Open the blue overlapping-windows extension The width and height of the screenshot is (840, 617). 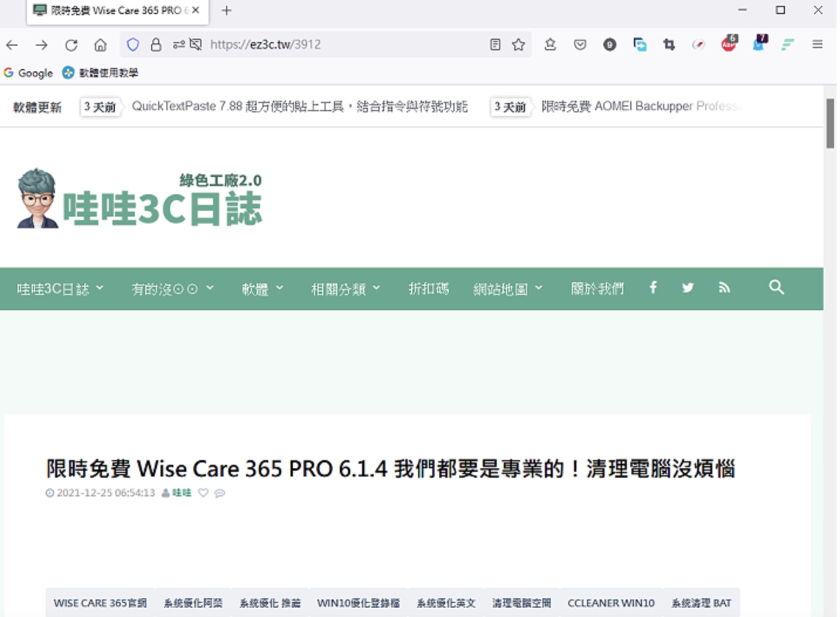pos(640,44)
